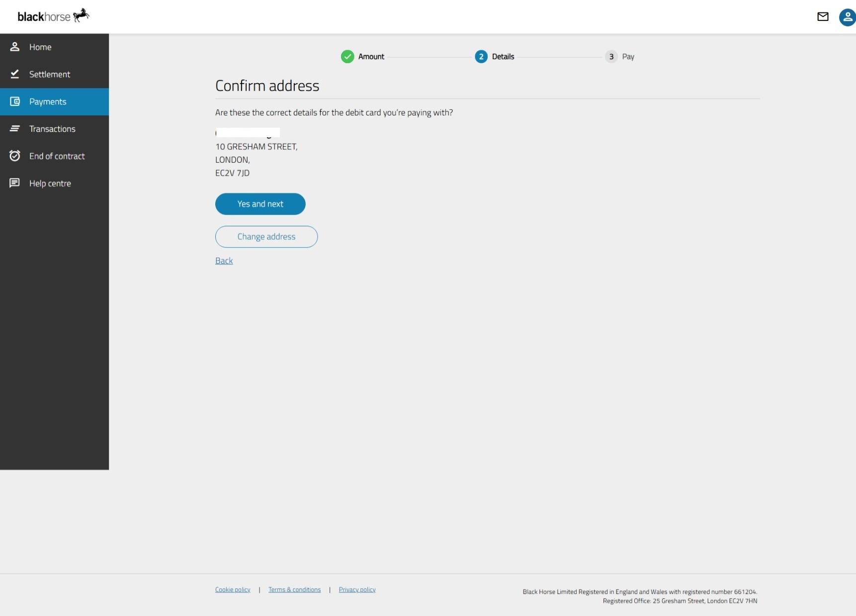Screen dimensions: 856x616
Task: Click the 10 GRESHAM STREET address line
Action: (x=257, y=147)
